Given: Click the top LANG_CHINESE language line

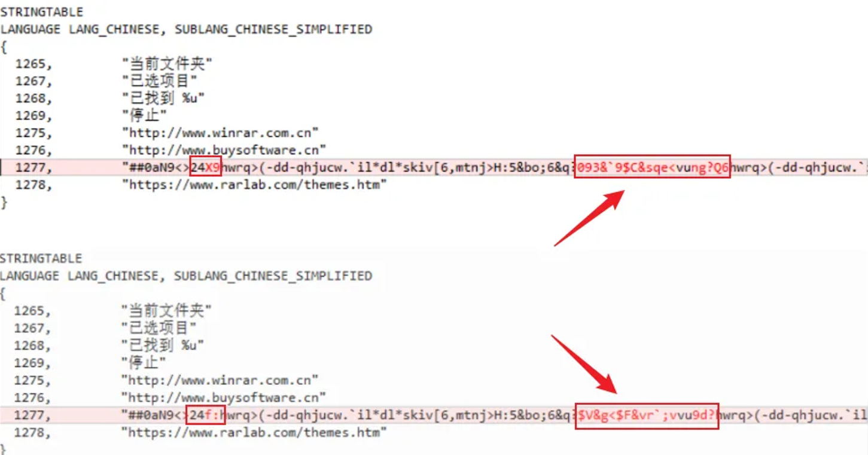Looking at the screenshot, I should tap(186, 29).
